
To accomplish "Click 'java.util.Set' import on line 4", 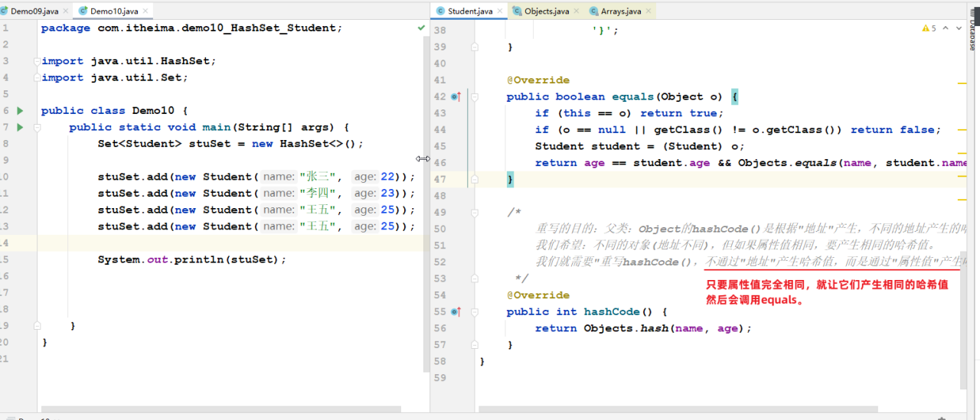I will coord(136,78).
